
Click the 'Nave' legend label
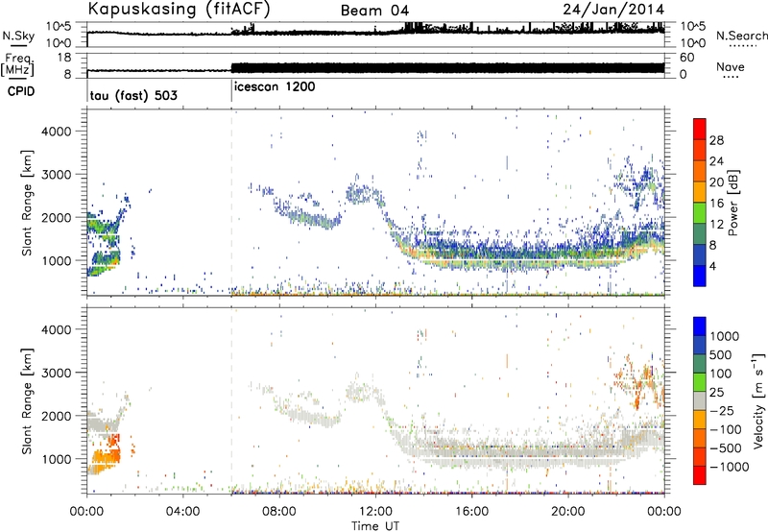click(731, 66)
